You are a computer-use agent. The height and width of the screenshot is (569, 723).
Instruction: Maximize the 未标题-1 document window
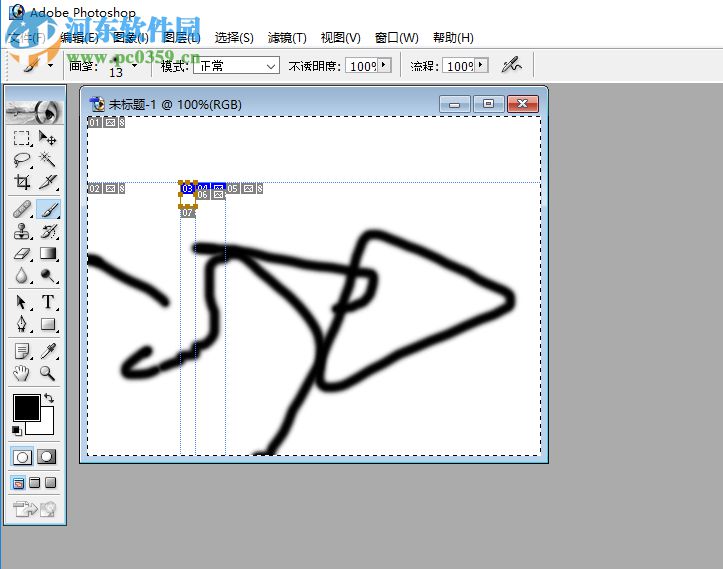[488, 104]
